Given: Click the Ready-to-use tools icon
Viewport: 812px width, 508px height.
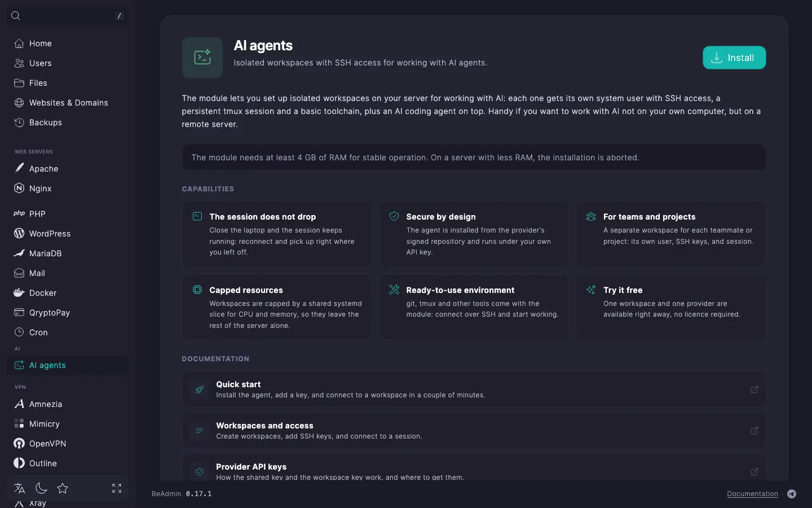Looking at the screenshot, I should point(394,290).
